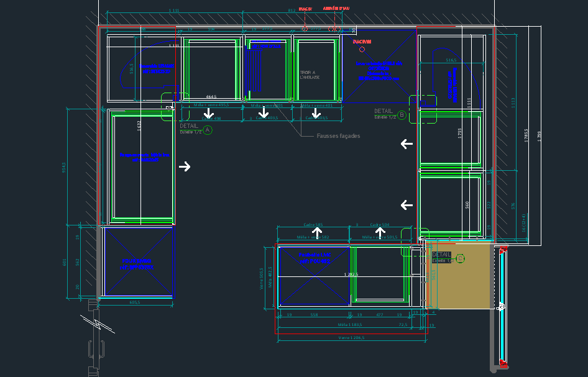Select the '605,5' dimension under bottom-left cabinet
The image size is (588, 377).
pyautogui.click(x=134, y=302)
